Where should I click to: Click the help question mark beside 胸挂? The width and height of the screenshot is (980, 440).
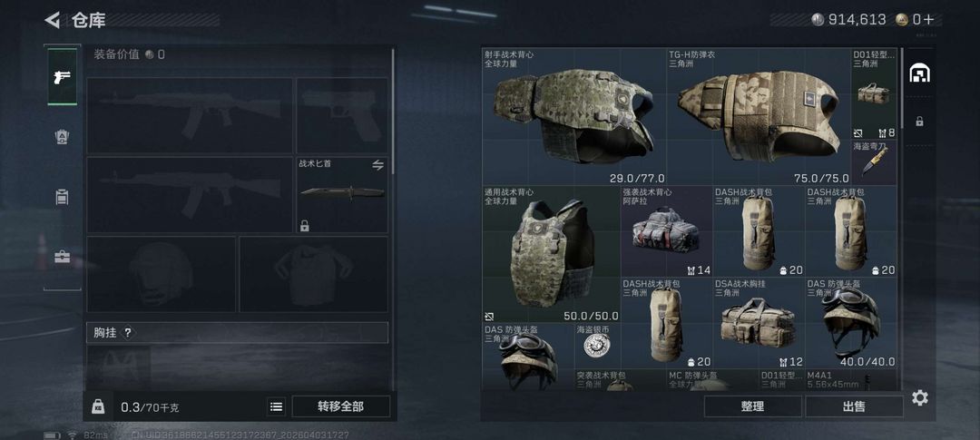128,333
